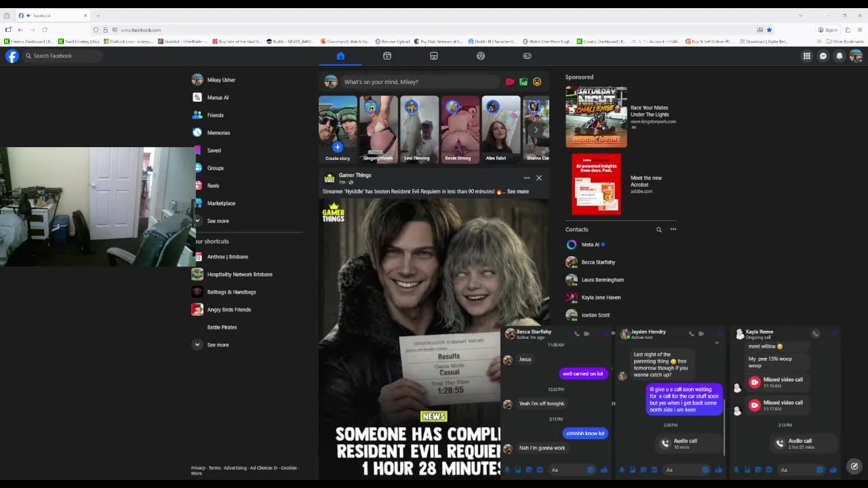Image resolution: width=868 pixels, height=488 pixels.
Task: Record a voice clip in Kayla Reeve's chat
Action: click(x=736, y=470)
